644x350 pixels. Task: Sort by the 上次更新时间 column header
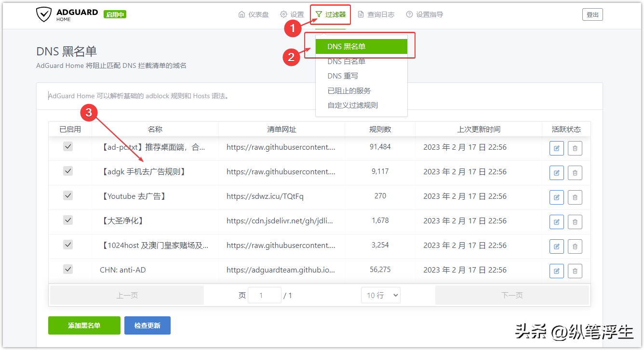pos(479,129)
